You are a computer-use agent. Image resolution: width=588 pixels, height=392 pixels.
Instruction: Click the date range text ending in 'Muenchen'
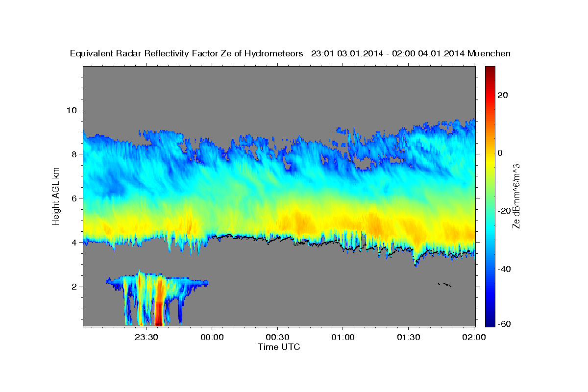[411, 54]
